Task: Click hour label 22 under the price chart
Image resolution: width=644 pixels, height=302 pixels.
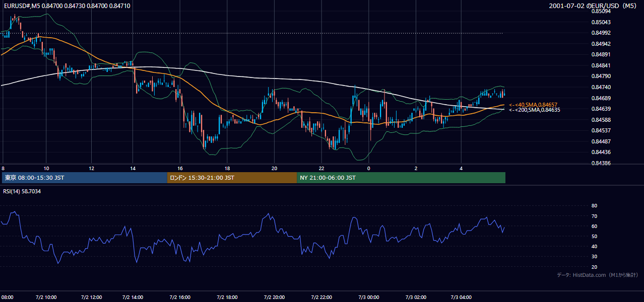Action: pyautogui.click(x=321, y=168)
